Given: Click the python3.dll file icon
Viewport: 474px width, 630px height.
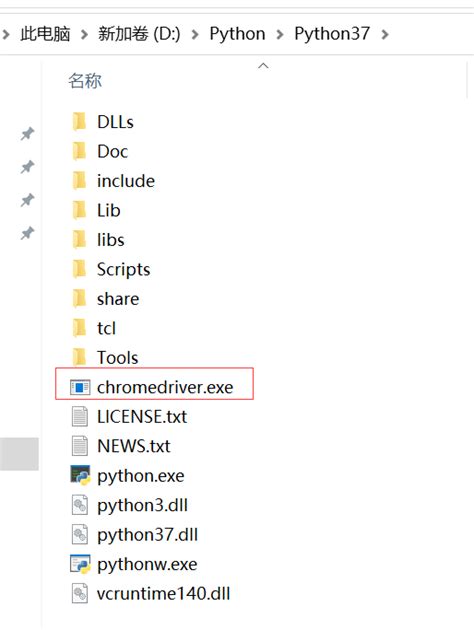Looking at the screenshot, I should click(x=80, y=505).
